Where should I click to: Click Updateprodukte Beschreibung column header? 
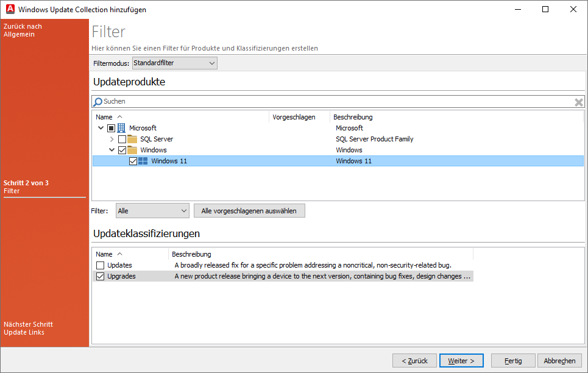(x=457, y=117)
